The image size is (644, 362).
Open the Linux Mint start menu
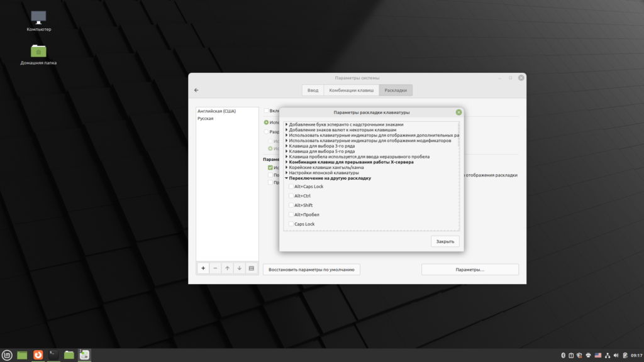pyautogui.click(x=7, y=355)
